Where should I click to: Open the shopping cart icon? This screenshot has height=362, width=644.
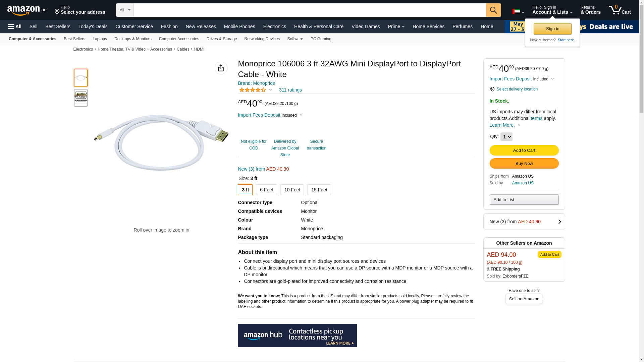619,10
